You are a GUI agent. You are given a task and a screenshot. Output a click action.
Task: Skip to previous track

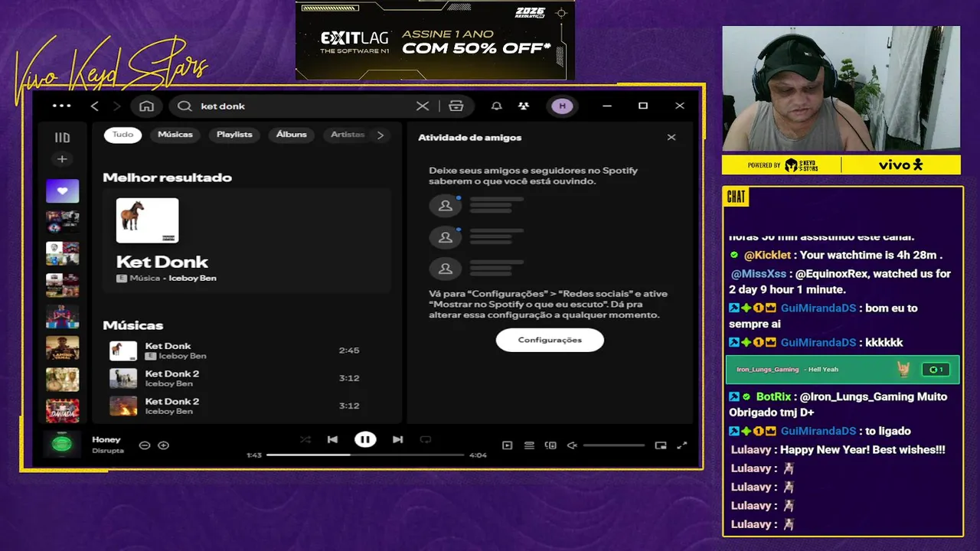tap(332, 439)
